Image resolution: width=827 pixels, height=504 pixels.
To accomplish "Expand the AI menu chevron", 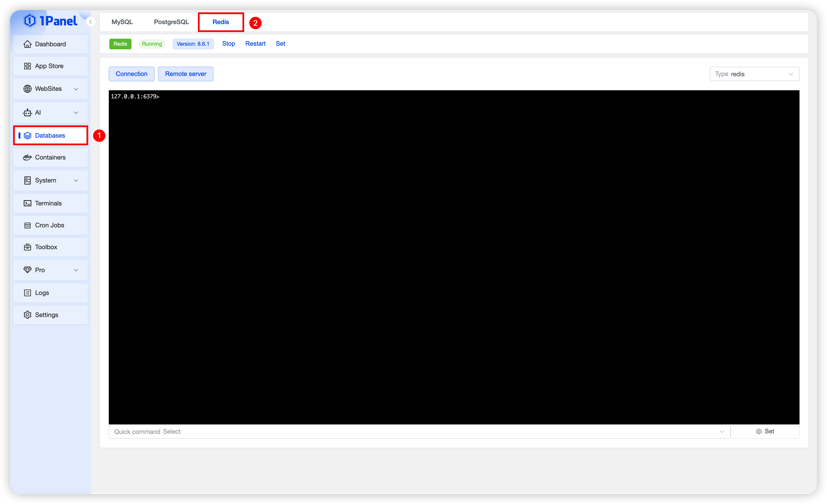I will click(76, 113).
